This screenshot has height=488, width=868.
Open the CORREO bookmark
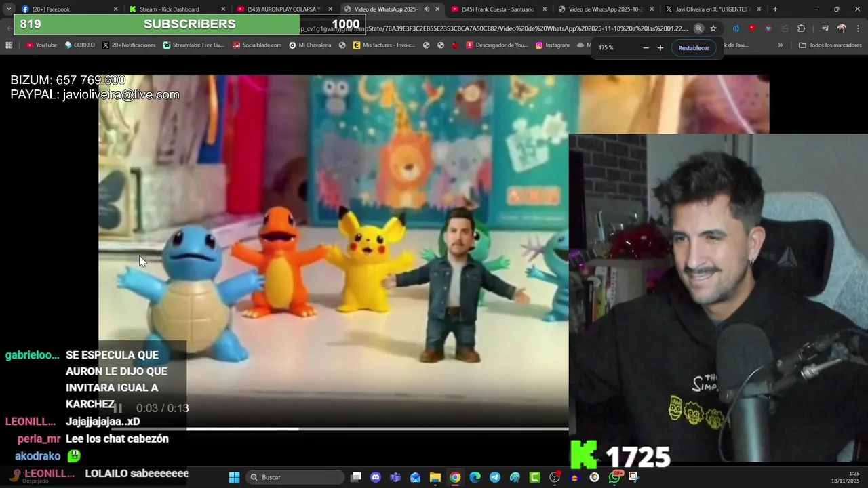tap(80, 45)
